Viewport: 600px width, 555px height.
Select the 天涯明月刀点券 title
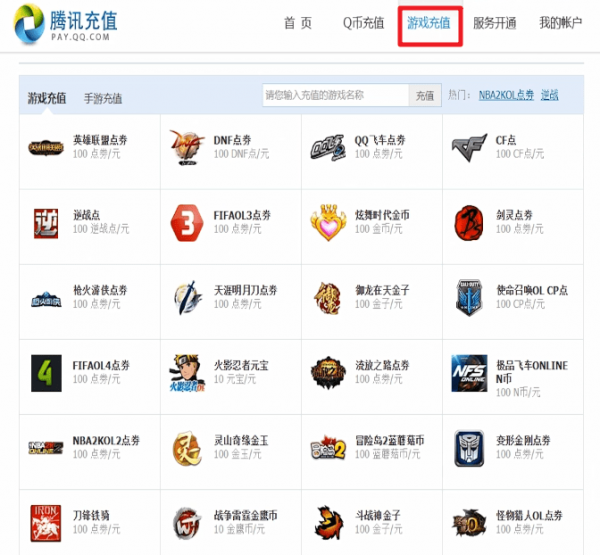(x=245, y=290)
